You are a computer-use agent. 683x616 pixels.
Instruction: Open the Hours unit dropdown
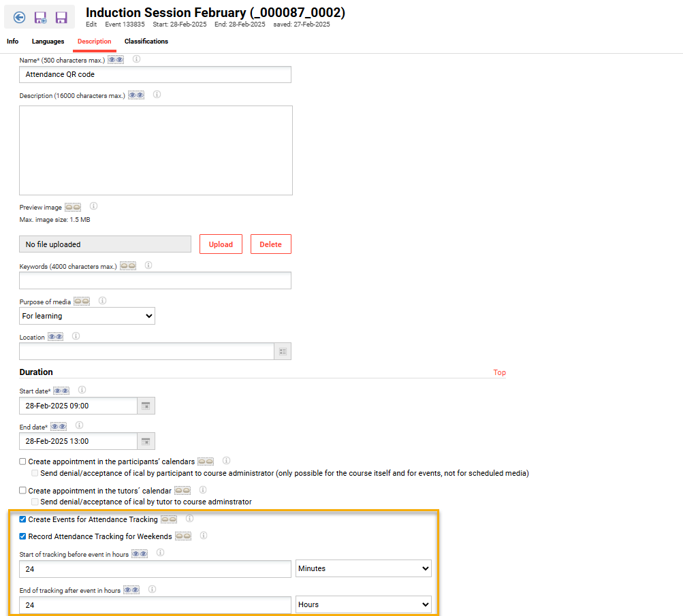364,604
